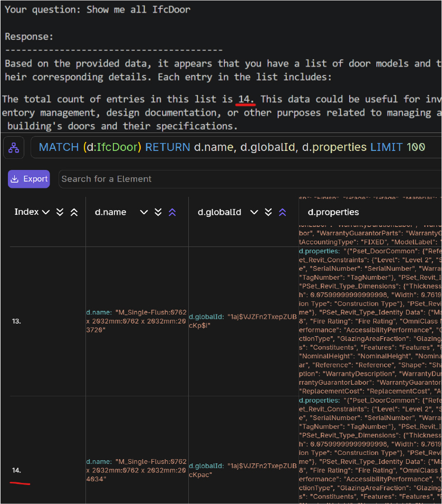This screenshot has height=504, width=442.
Task: Select the 'd.globalId' column header label
Action: point(219,212)
